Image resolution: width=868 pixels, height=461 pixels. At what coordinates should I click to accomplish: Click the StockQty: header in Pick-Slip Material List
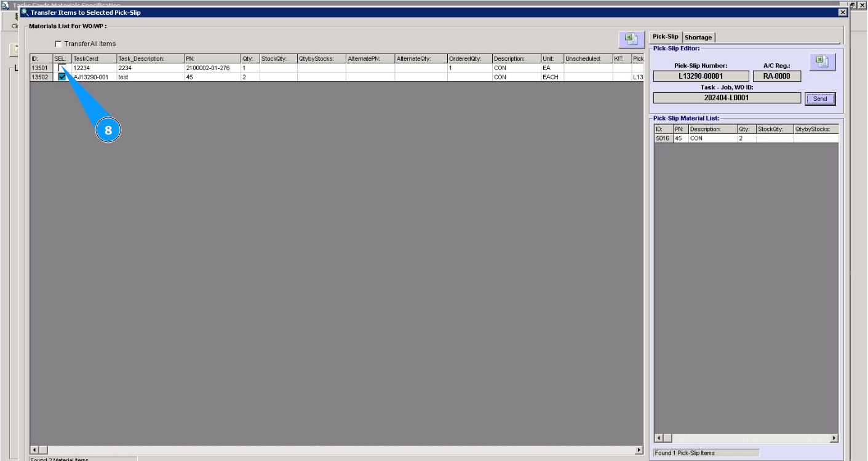pyautogui.click(x=774, y=129)
